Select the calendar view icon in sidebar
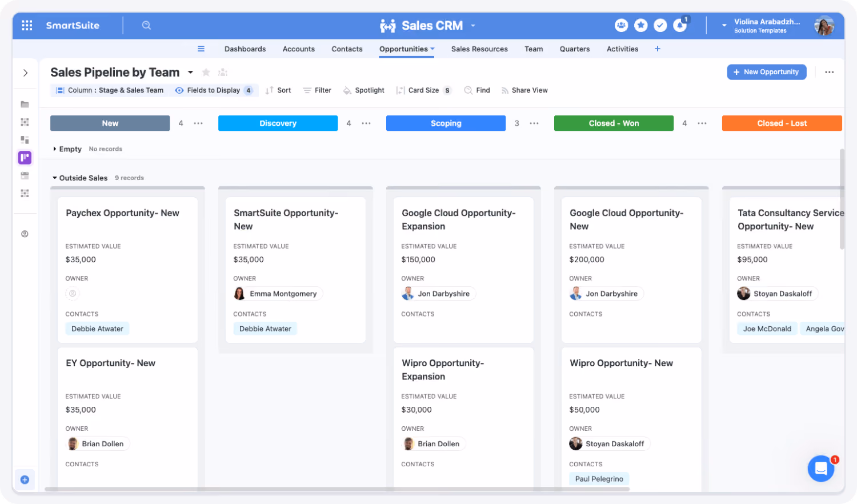 click(x=25, y=175)
